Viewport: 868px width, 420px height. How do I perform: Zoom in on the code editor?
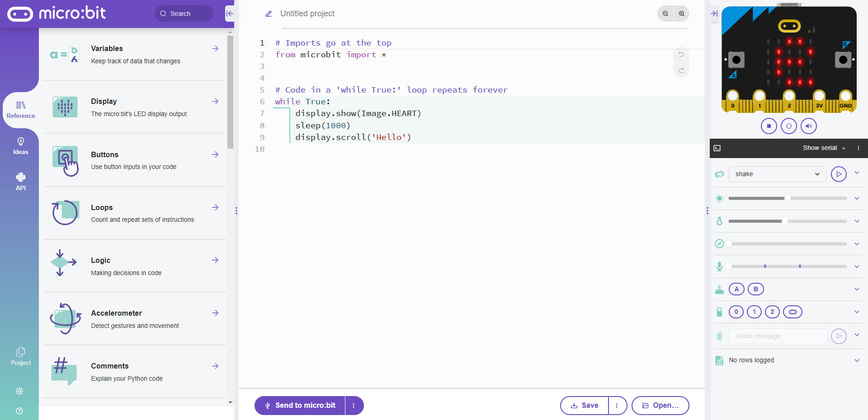coord(681,14)
